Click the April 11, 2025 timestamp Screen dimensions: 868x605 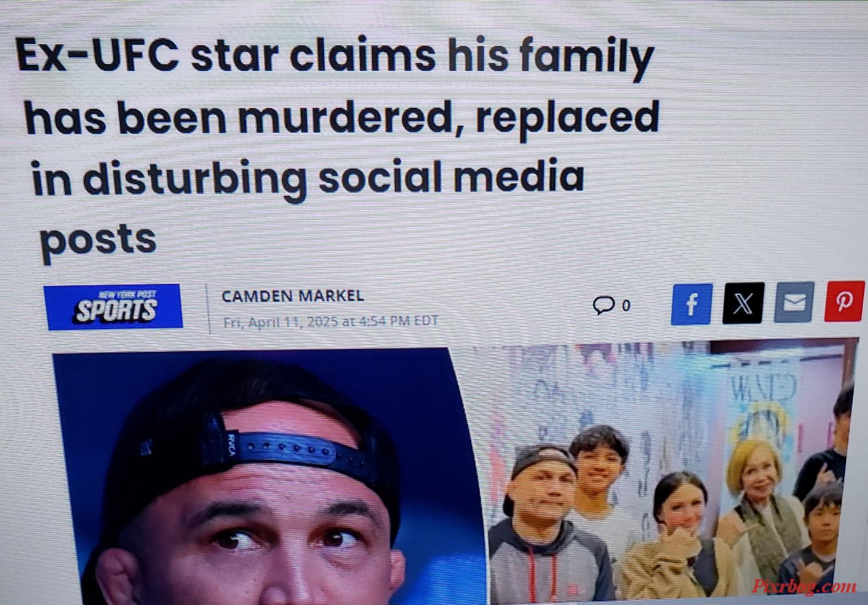[331, 321]
